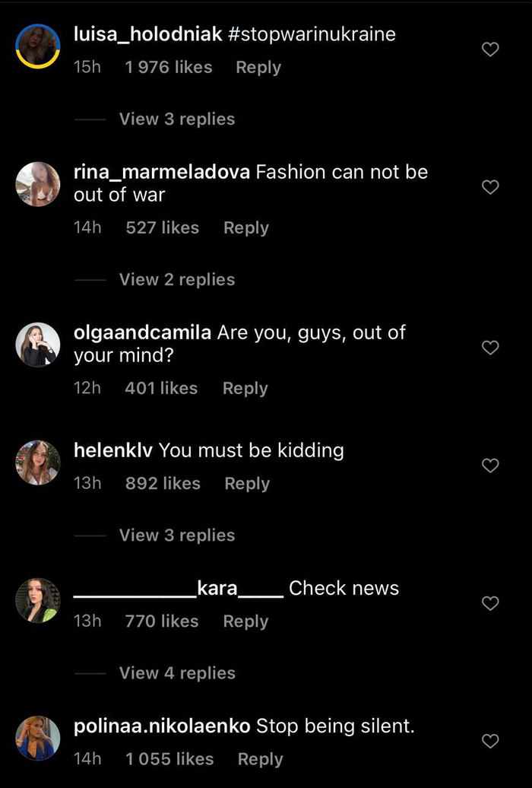Tap heart on rina_marmeladova's comment
The width and height of the screenshot is (532, 788).
pyautogui.click(x=491, y=186)
